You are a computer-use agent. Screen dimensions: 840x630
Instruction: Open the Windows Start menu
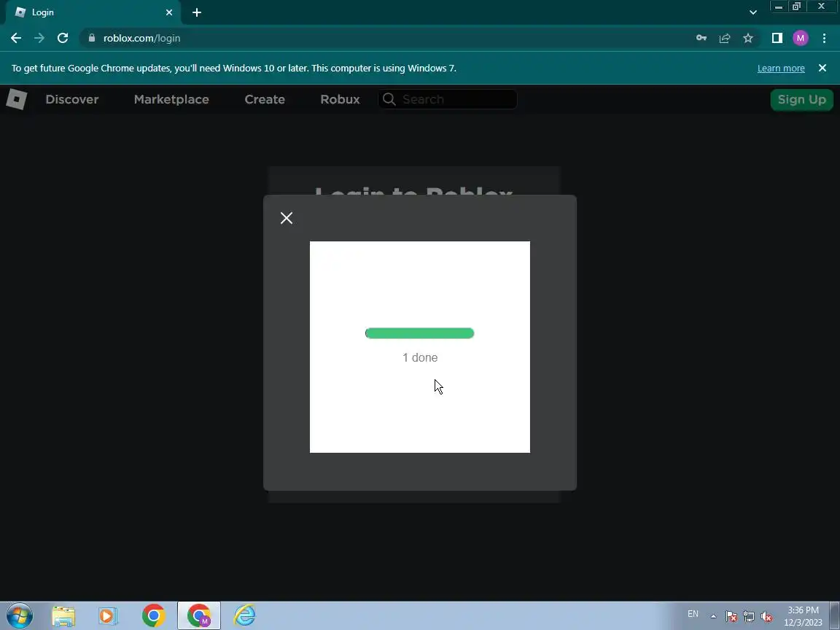pos(19,615)
